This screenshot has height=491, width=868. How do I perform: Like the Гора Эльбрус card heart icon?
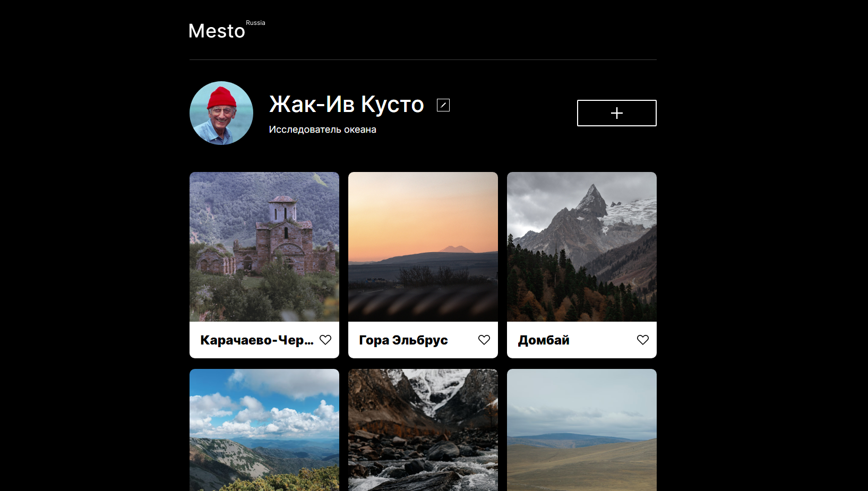484,340
